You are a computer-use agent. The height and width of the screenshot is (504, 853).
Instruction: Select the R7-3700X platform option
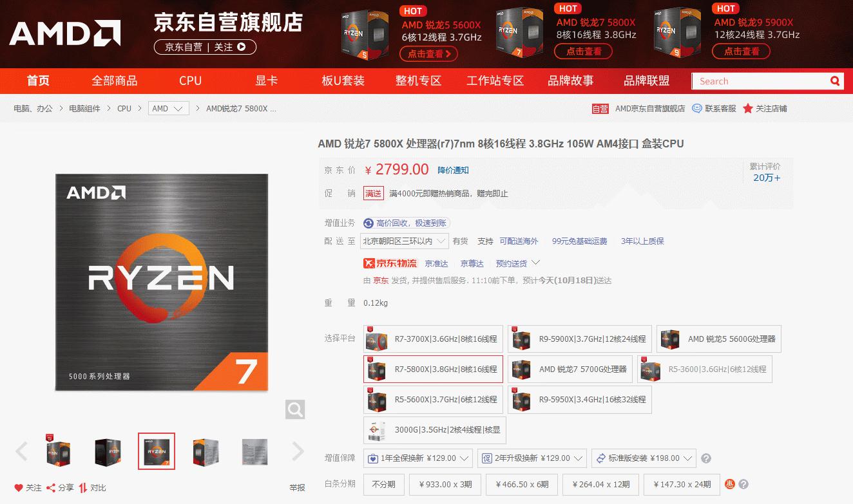433,339
